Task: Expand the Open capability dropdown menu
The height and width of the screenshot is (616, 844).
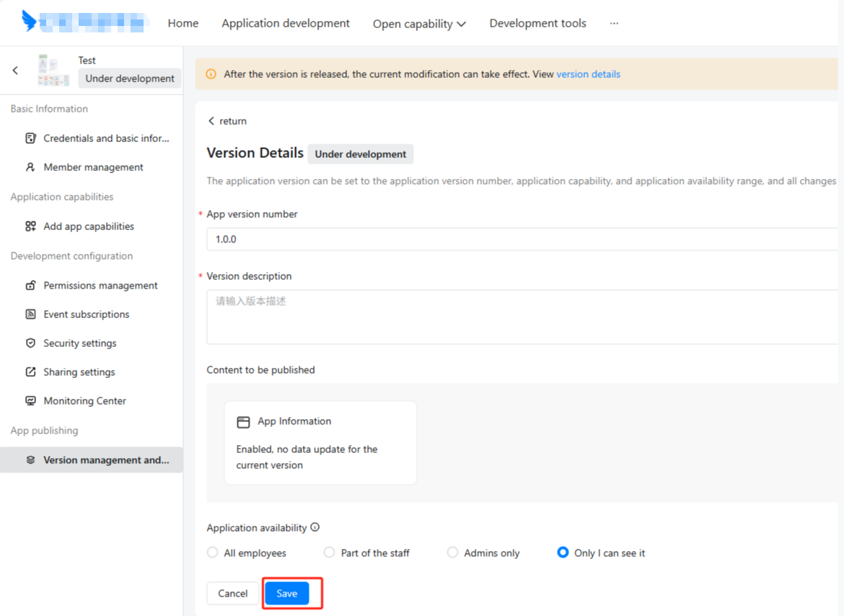Action: click(419, 24)
